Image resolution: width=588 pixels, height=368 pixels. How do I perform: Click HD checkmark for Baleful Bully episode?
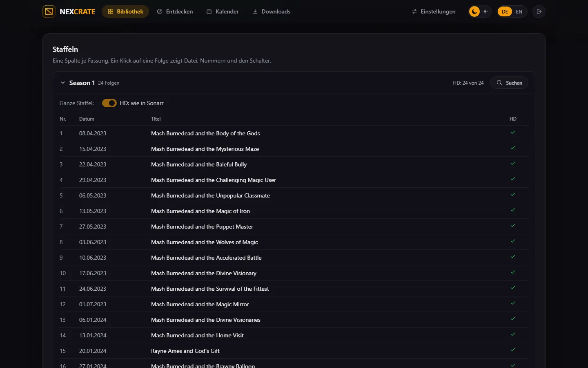(513, 164)
